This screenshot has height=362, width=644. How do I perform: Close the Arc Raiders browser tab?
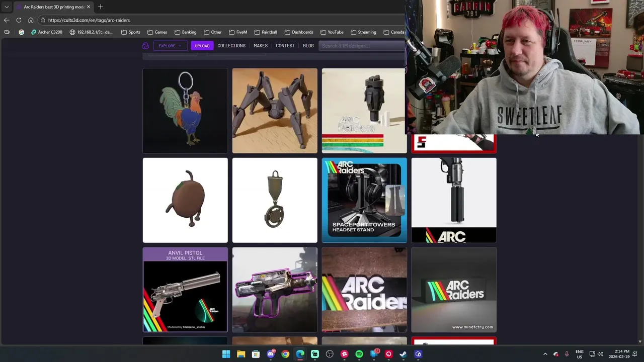(89, 7)
